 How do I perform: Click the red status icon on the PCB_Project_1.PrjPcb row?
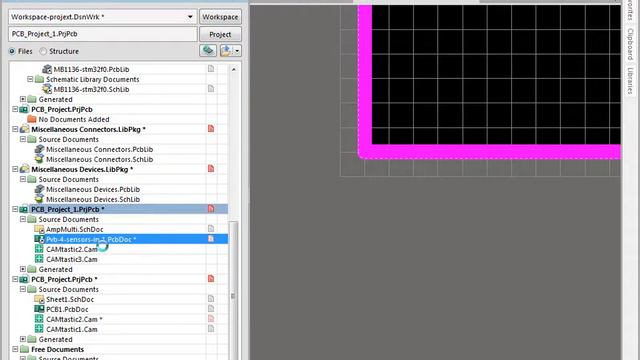pyautogui.click(x=211, y=209)
